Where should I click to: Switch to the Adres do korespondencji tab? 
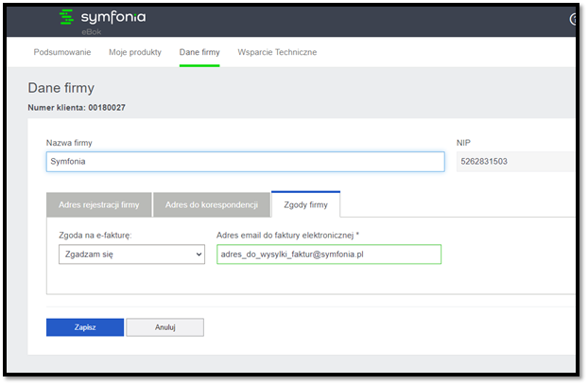212,205
